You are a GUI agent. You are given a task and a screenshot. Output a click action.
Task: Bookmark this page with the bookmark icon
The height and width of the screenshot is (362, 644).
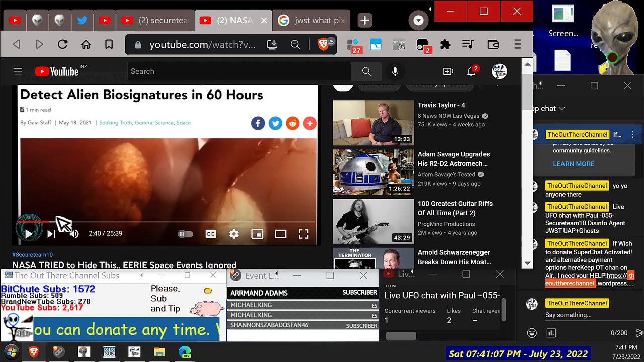[x=109, y=45]
